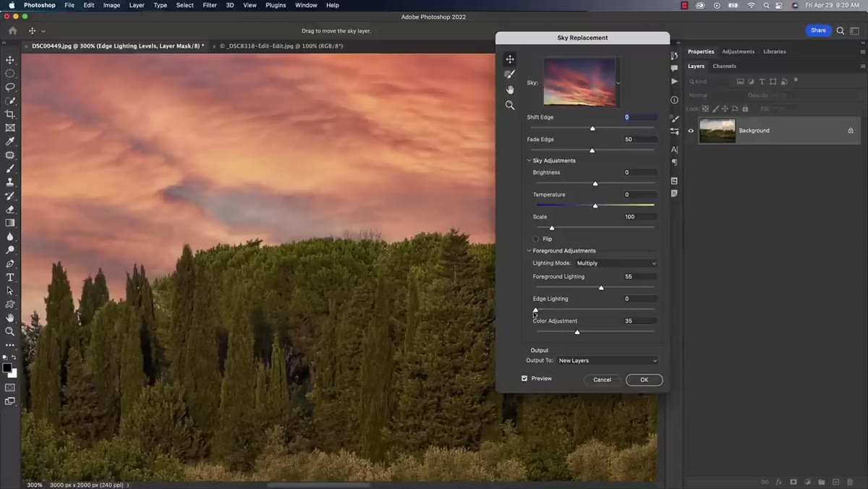Screen dimensions: 868x489
Task: Select the Gradient tool
Action: [x=10, y=223]
